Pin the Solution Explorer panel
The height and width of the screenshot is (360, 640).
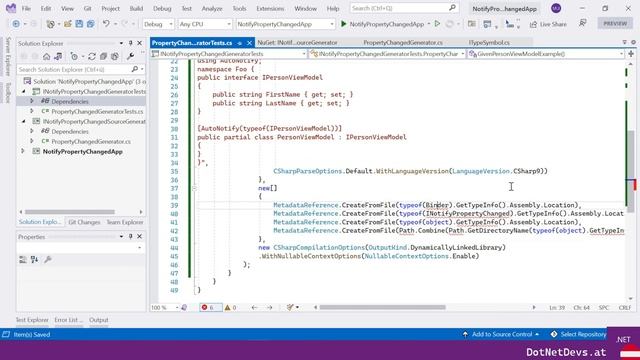pos(131,43)
